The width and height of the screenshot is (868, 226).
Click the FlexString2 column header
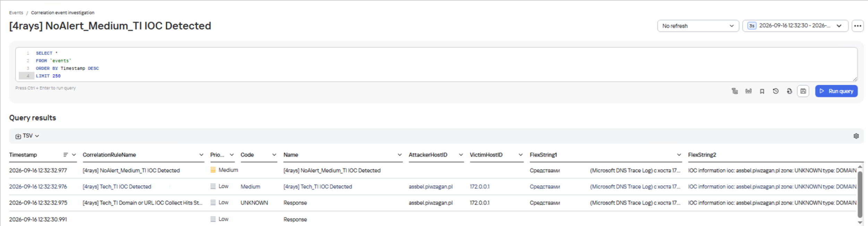(x=702, y=155)
